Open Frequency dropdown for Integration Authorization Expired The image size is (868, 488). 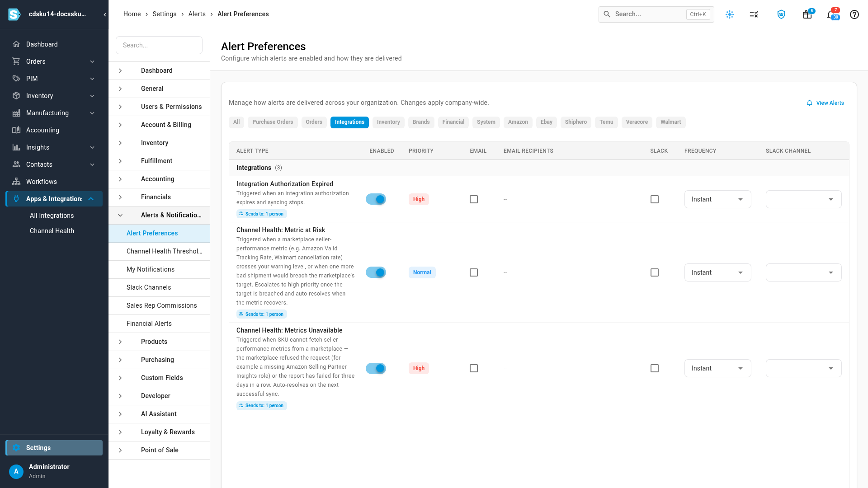pyautogui.click(x=718, y=199)
